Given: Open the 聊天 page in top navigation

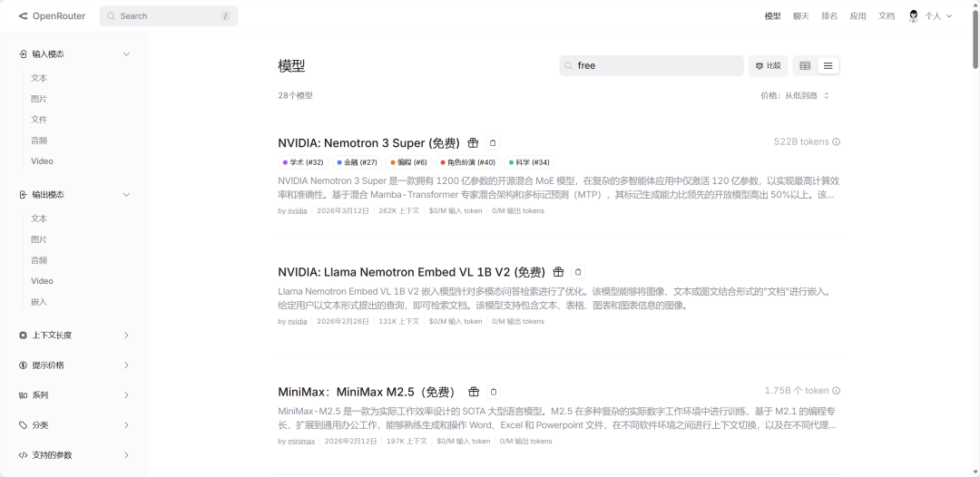Looking at the screenshot, I should pos(801,16).
